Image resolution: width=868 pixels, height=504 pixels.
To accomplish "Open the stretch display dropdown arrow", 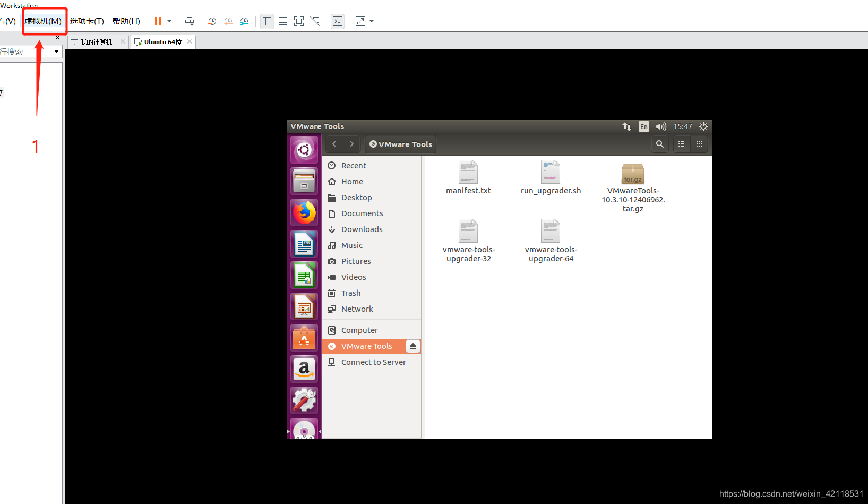I will pyautogui.click(x=372, y=21).
